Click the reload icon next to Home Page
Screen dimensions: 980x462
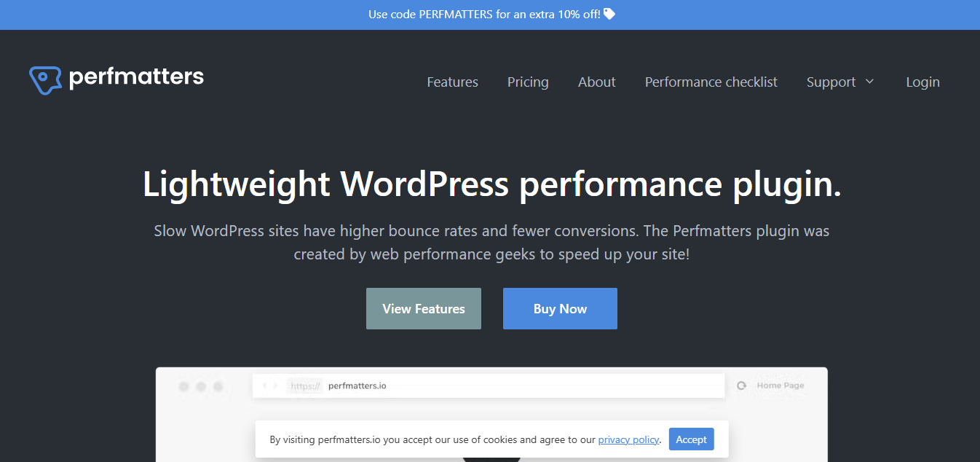(x=741, y=385)
